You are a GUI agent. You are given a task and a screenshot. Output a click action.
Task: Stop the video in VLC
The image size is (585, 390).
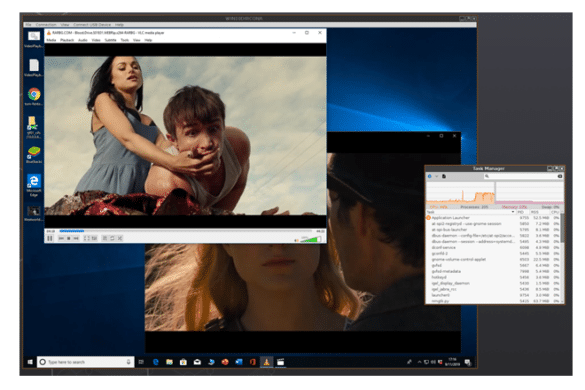point(69,238)
